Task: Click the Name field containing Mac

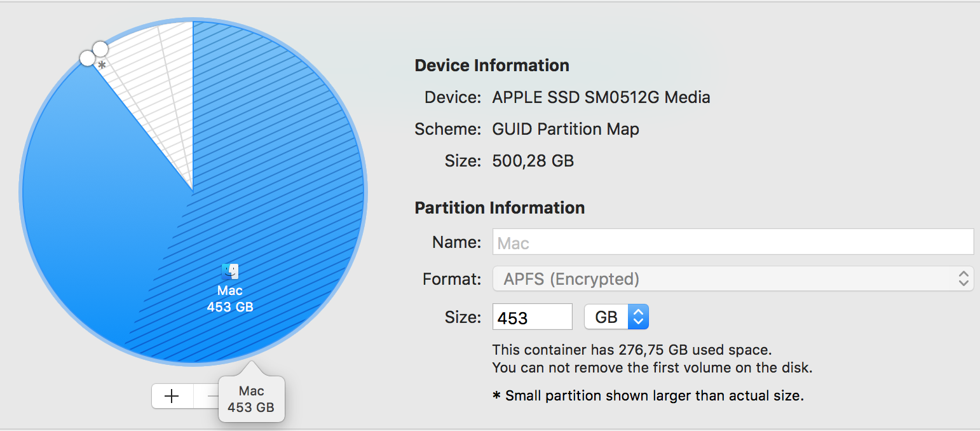Action: tap(733, 242)
